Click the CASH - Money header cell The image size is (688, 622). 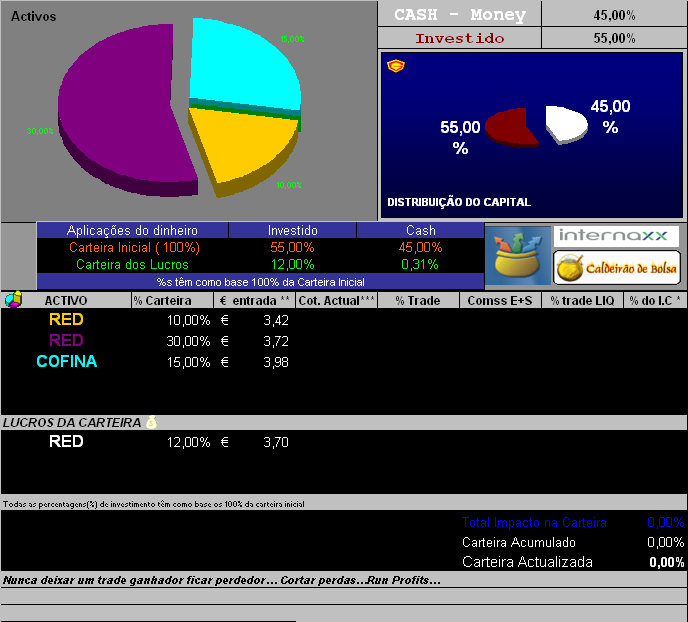(459, 14)
